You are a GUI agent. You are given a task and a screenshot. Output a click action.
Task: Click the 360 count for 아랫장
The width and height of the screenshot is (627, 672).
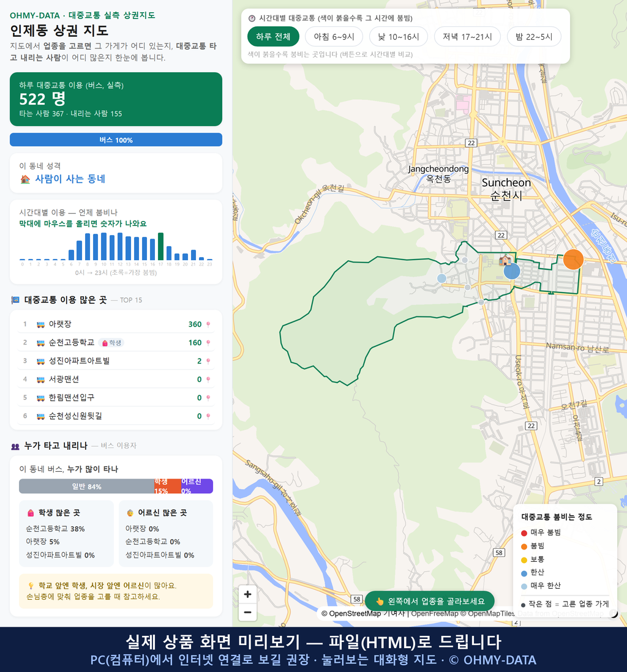tap(195, 324)
